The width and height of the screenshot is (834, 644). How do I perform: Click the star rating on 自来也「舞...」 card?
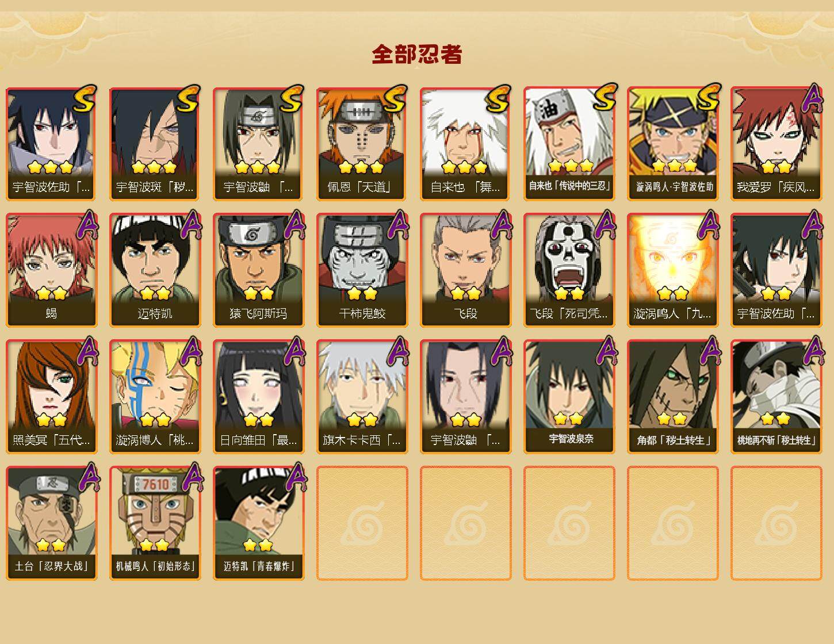click(465, 167)
